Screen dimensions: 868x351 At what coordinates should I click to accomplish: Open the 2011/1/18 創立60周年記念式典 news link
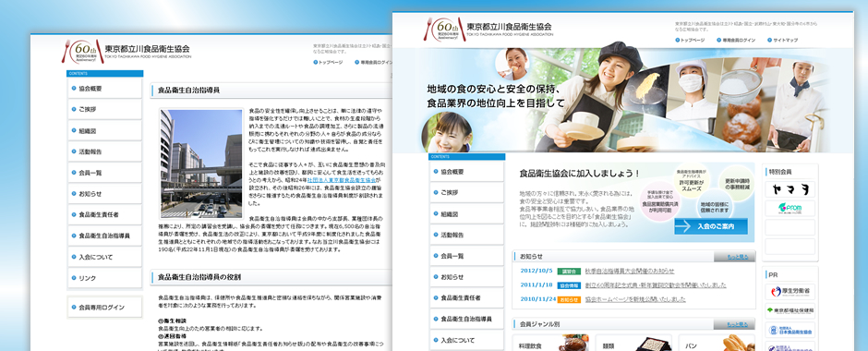(x=656, y=285)
